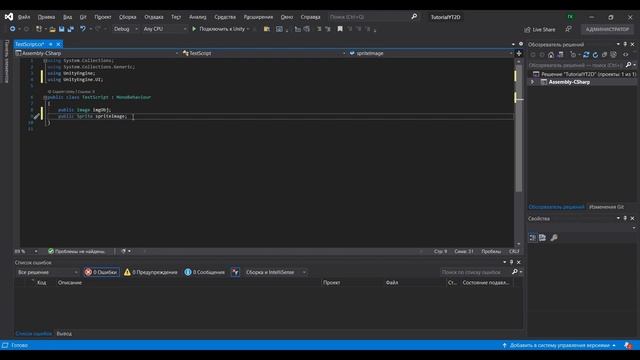Toggle auto-hide pin of Solution Explorer
The image size is (640, 360).
pyautogui.click(x=625, y=44)
